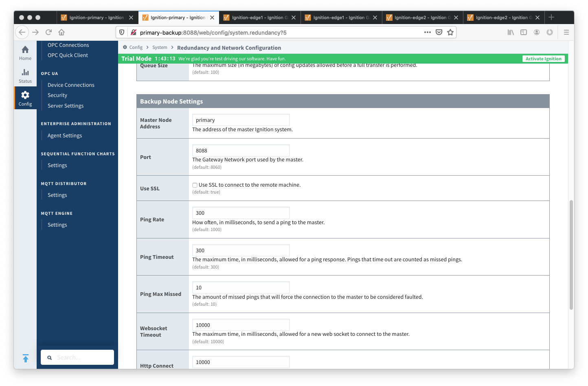Click the Master Node Address field

[x=241, y=120]
